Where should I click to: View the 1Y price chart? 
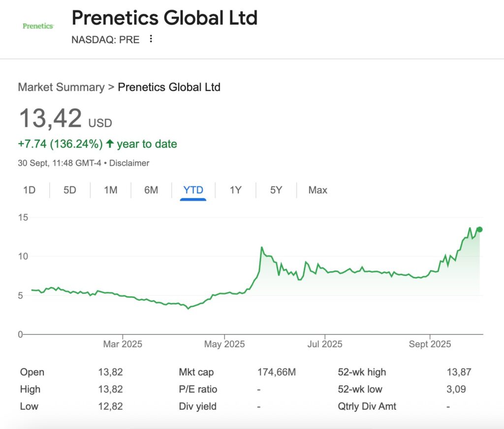pos(235,189)
